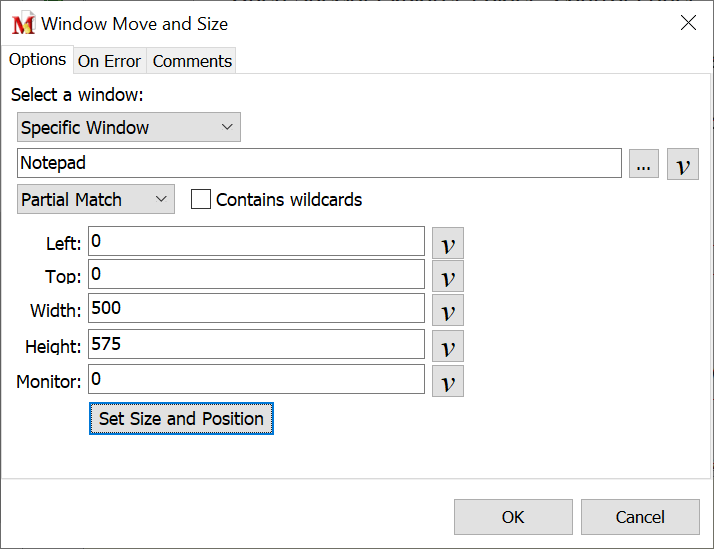This screenshot has width=714, height=549.
Task: Click the Notepad window title text field
Action: point(320,163)
